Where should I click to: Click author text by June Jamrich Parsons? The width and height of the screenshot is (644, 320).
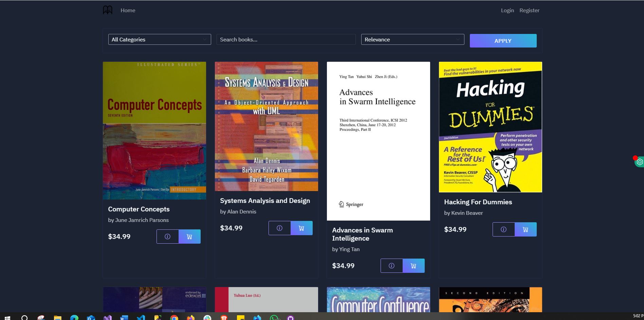click(x=138, y=220)
